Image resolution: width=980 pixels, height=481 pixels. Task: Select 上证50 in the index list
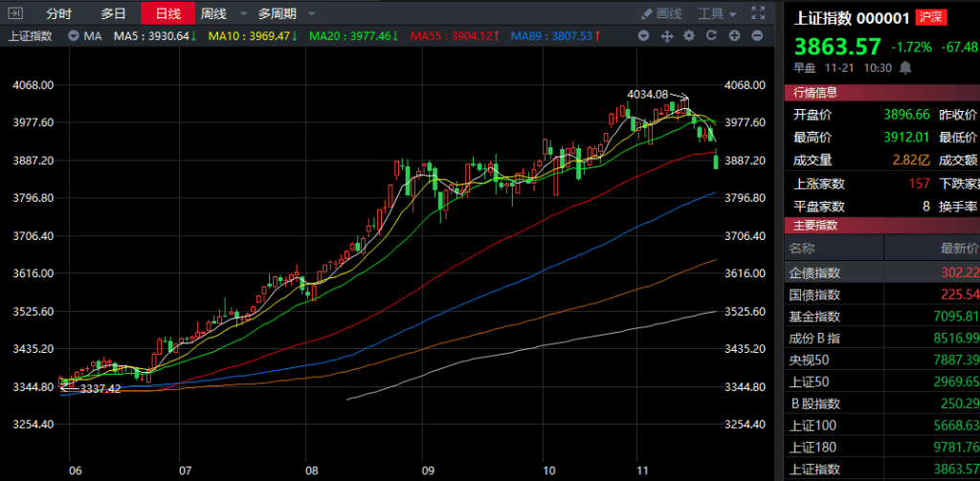click(808, 382)
